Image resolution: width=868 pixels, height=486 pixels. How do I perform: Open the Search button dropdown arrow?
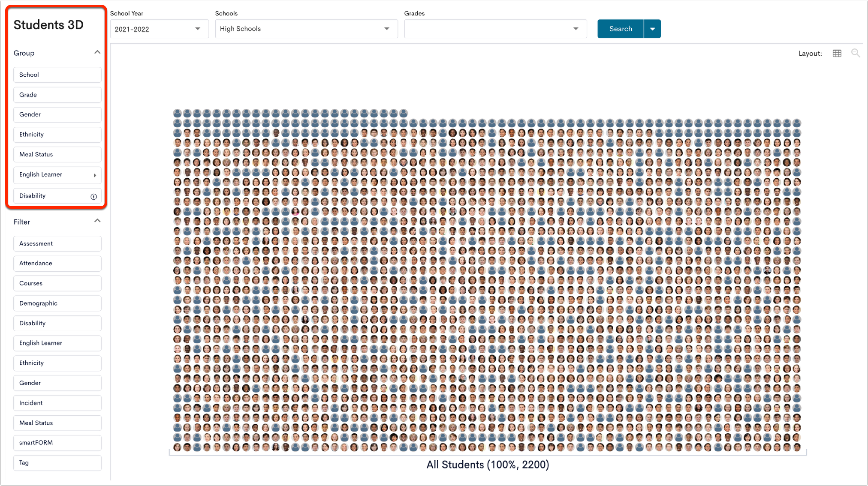652,29
